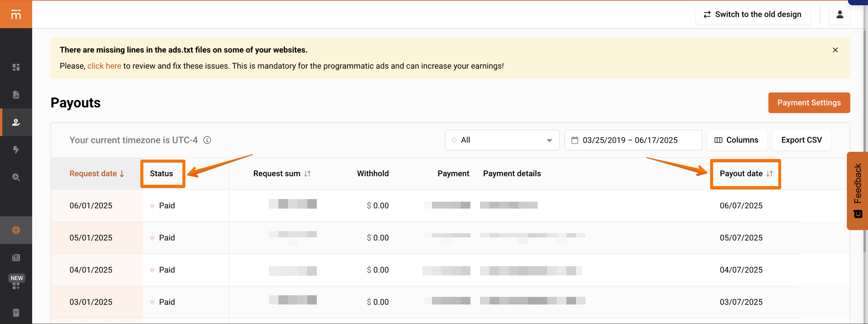Viewport: 868px width, 324px height.
Task: Open the Columns selector
Action: click(x=737, y=140)
